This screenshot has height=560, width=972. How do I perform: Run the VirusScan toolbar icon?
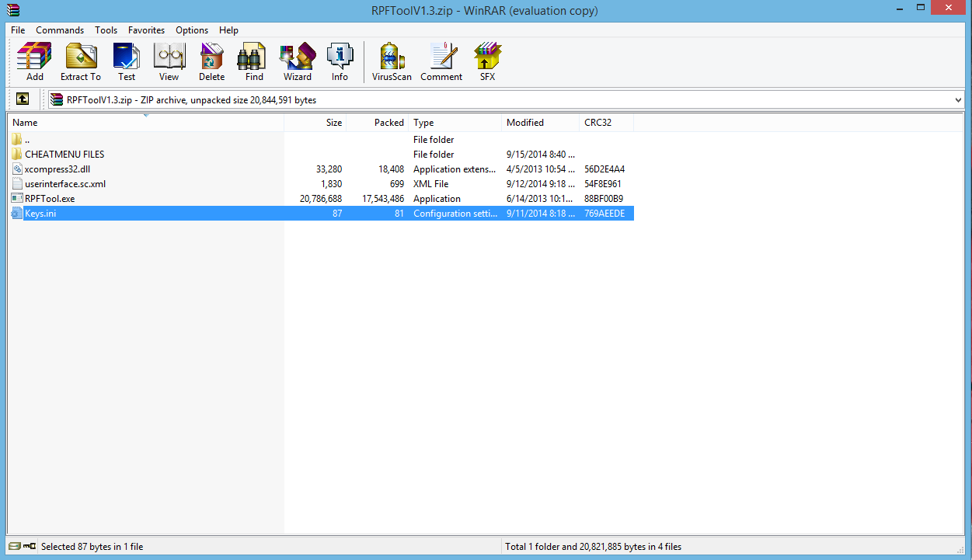tap(392, 56)
